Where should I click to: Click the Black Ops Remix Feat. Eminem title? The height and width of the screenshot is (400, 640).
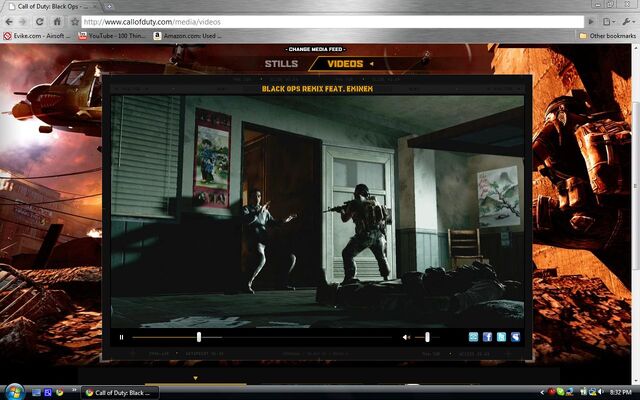coord(317,89)
